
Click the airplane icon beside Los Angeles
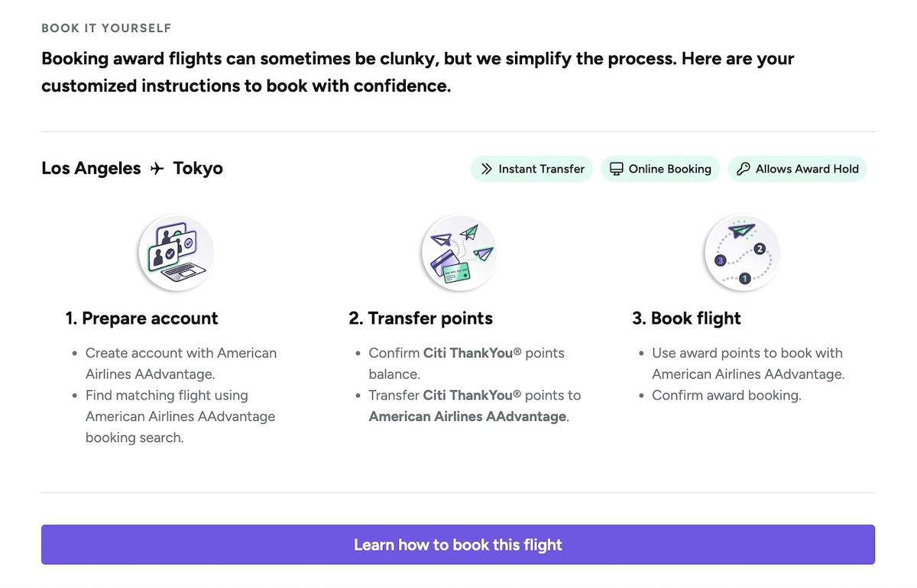[x=157, y=168]
